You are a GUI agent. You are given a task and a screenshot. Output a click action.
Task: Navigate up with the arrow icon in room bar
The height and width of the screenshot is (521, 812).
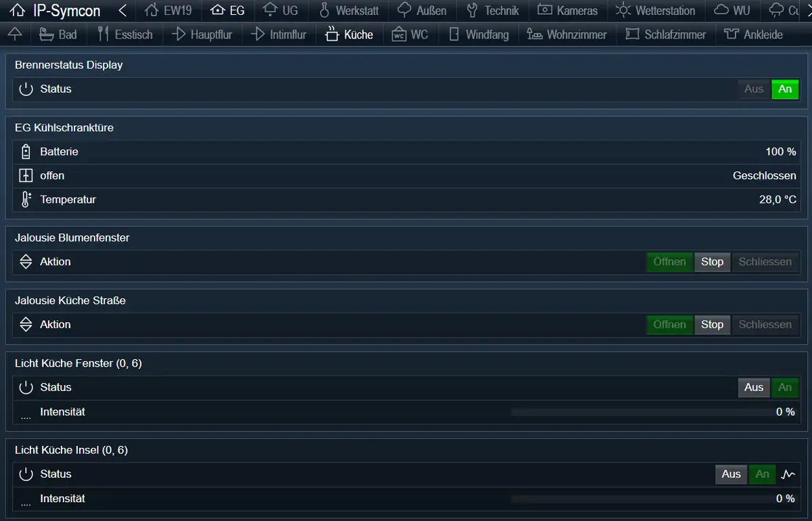tap(15, 34)
